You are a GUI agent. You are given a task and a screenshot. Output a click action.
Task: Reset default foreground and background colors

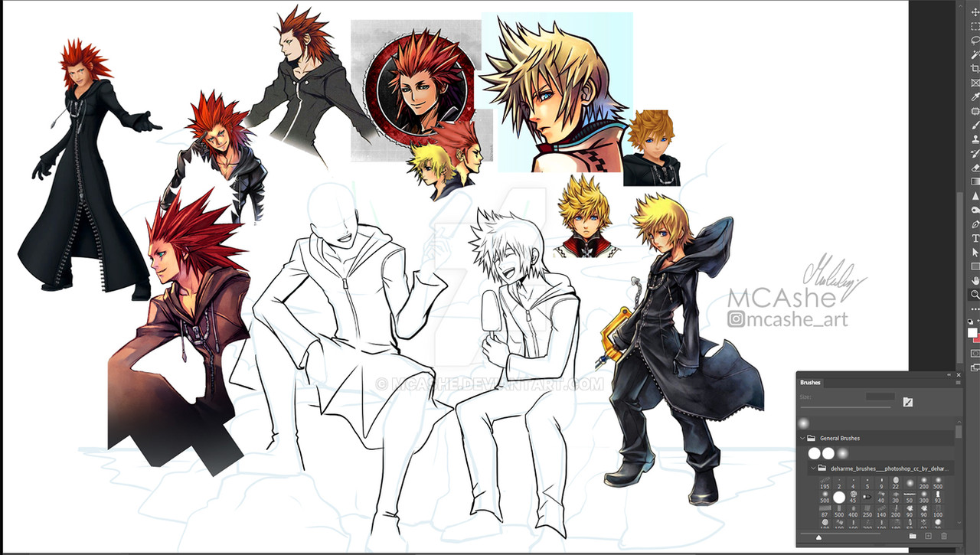(x=969, y=321)
